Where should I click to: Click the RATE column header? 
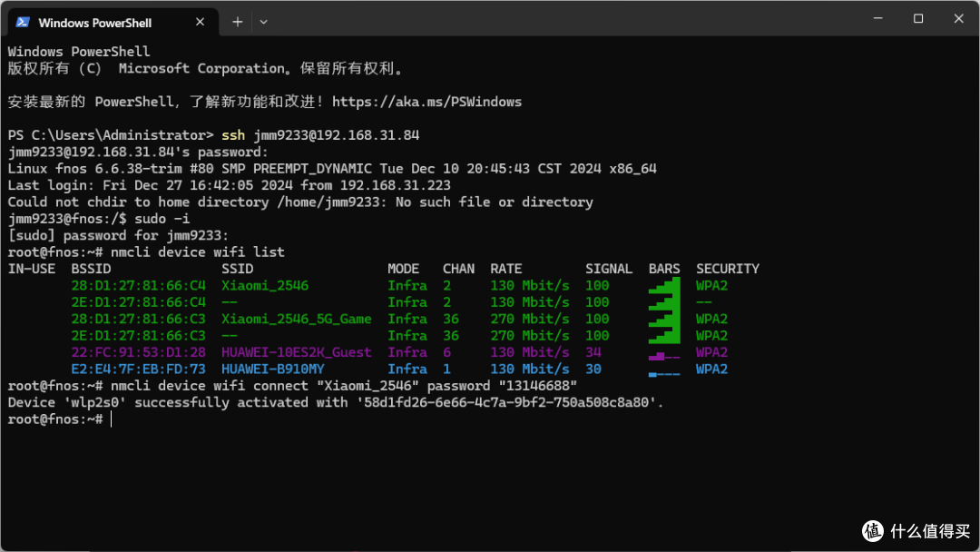[506, 269]
